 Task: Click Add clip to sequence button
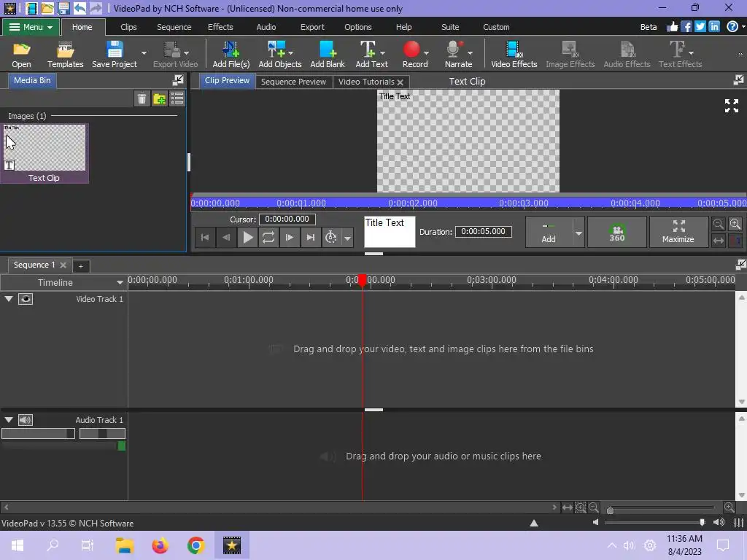549,232
